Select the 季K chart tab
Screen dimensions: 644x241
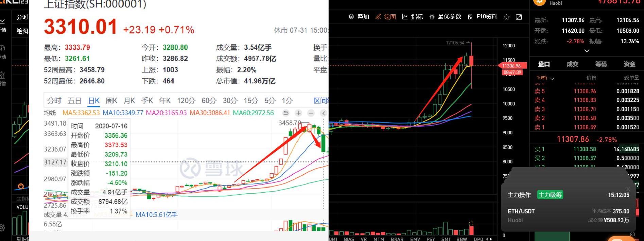point(147,100)
